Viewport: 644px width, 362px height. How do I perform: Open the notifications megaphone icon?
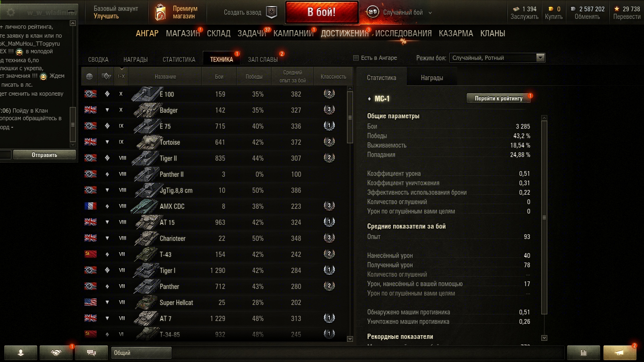[x=620, y=353]
